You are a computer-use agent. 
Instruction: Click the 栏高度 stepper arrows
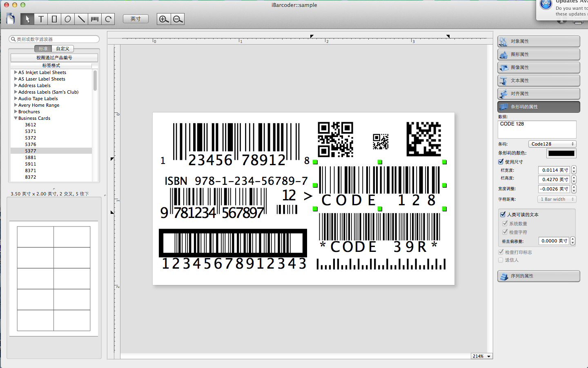coord(574,179)
